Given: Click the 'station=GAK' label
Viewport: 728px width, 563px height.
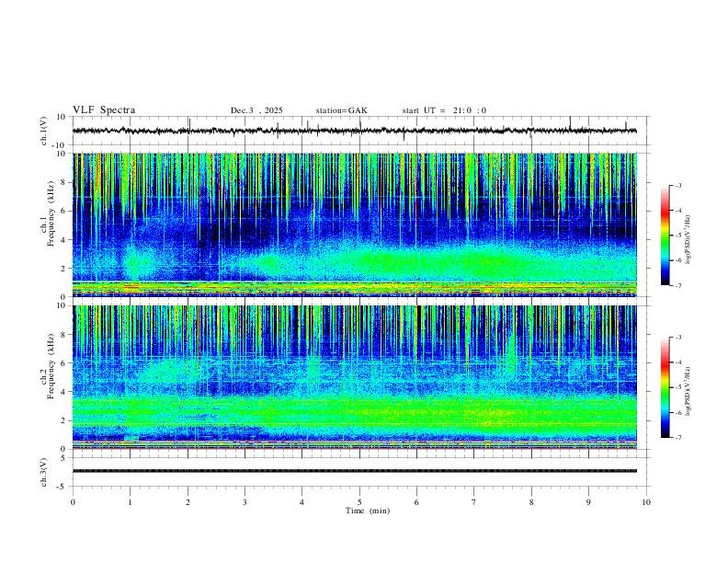Looking at the screenshot, I should [341, 110].
